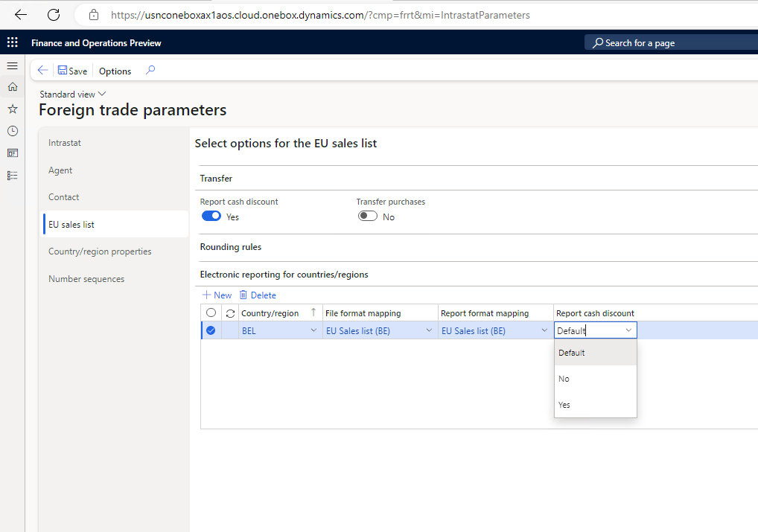This screenshot has width=758, height=532.
Task: Click the site lock icon in address bar
Action: 94,15
